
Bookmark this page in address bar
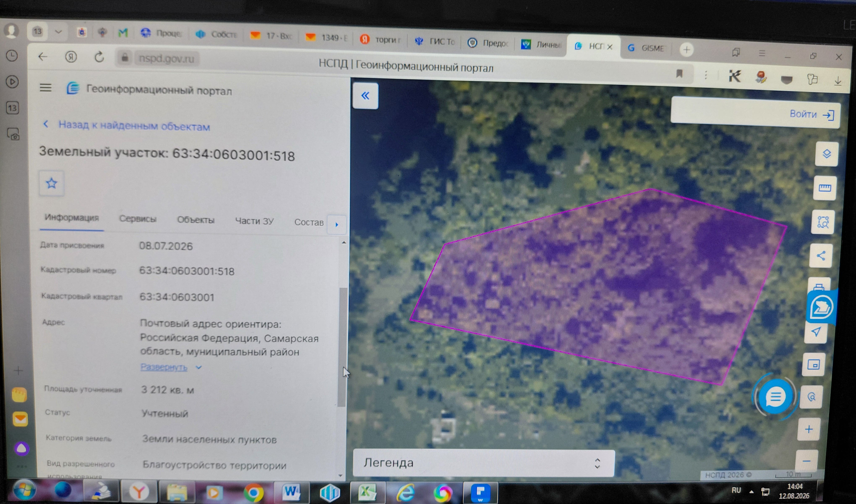679,74
